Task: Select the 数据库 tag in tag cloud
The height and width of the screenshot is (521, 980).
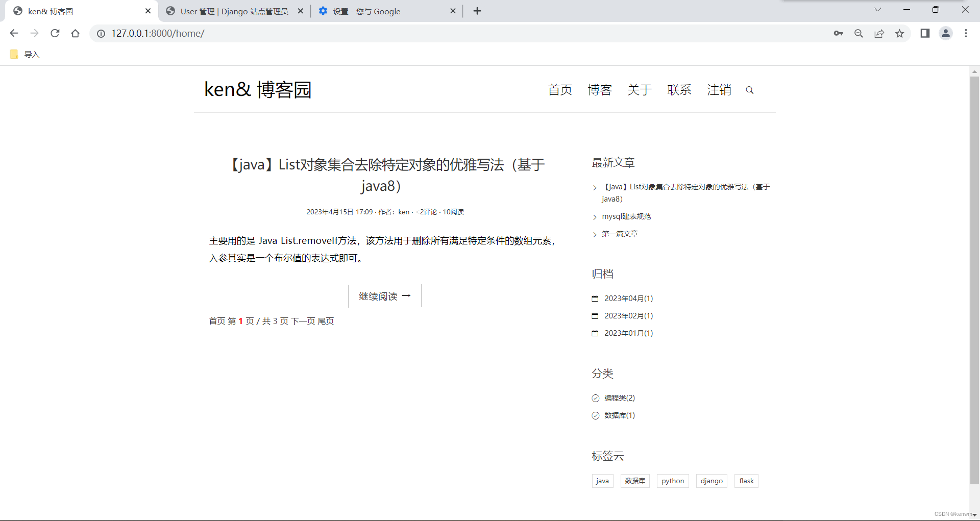Action: point(635,481)
